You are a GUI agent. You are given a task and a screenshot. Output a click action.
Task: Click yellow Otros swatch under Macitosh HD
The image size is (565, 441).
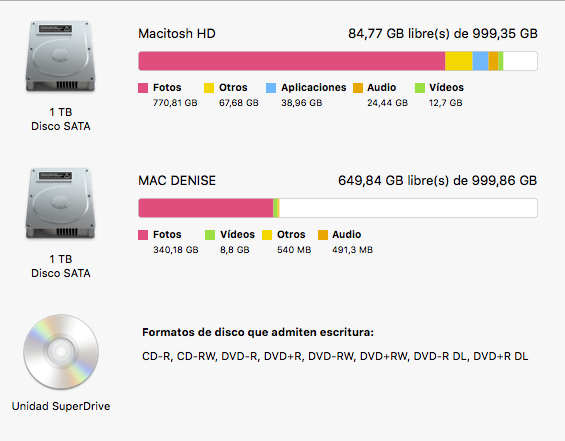(x=209, y=88)
